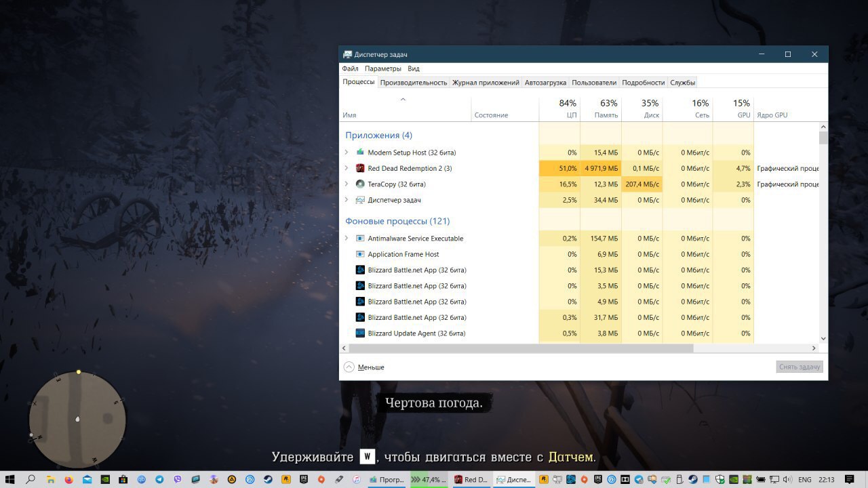868x488 pixels.
Task: Click the Диспе... Task Manager taskbar button
Action: tap(513, 479)
